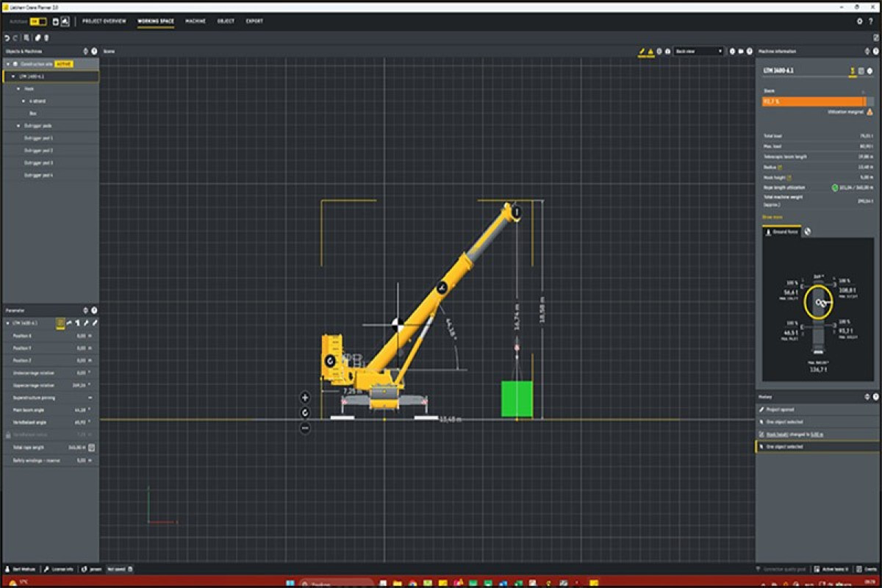882x588 pixels.
Task: Click the circular rotate button near crane
Action: (305, 412)
